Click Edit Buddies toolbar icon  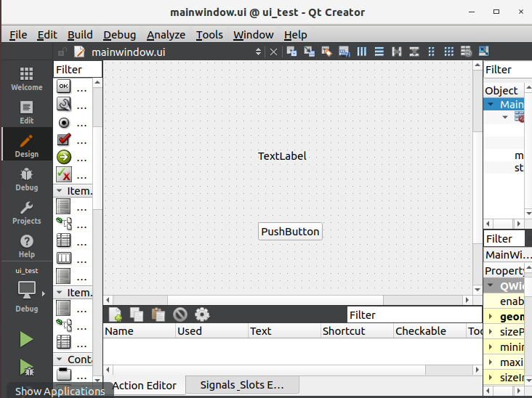[x=326, y=52]
